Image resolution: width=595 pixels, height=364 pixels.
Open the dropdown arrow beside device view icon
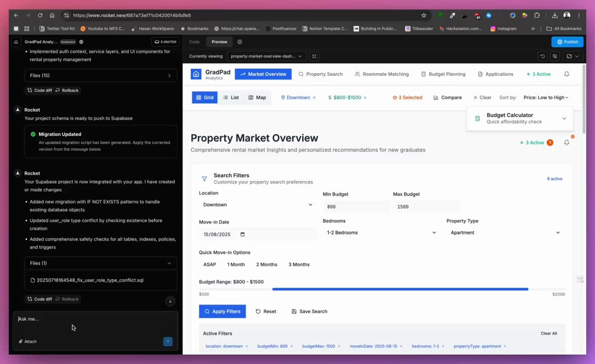[577, 56]
